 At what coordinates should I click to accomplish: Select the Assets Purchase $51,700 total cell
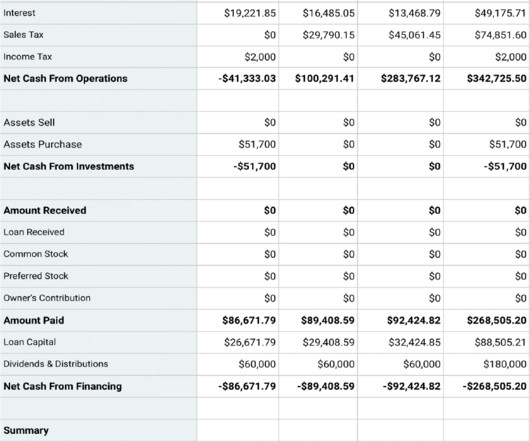pos(508,144)
